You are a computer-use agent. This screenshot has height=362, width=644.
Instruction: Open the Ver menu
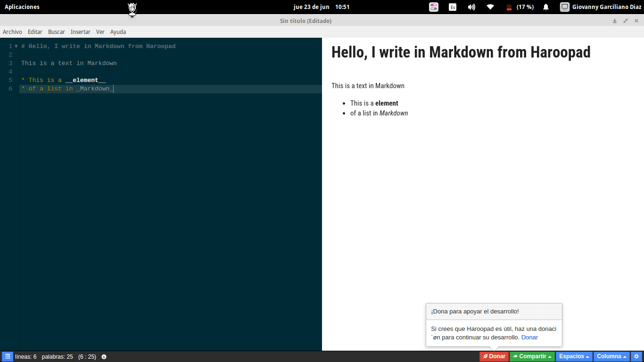pos(100,32)
